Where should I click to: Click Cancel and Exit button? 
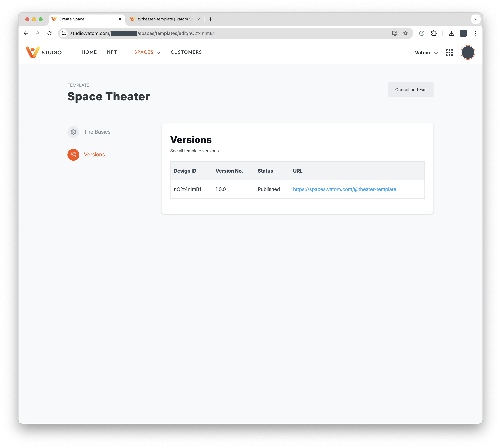point(411,90)
